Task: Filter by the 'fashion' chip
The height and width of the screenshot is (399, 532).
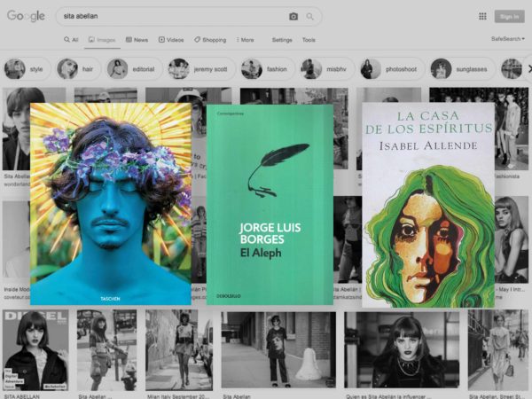Action: [x=267, y=69]
